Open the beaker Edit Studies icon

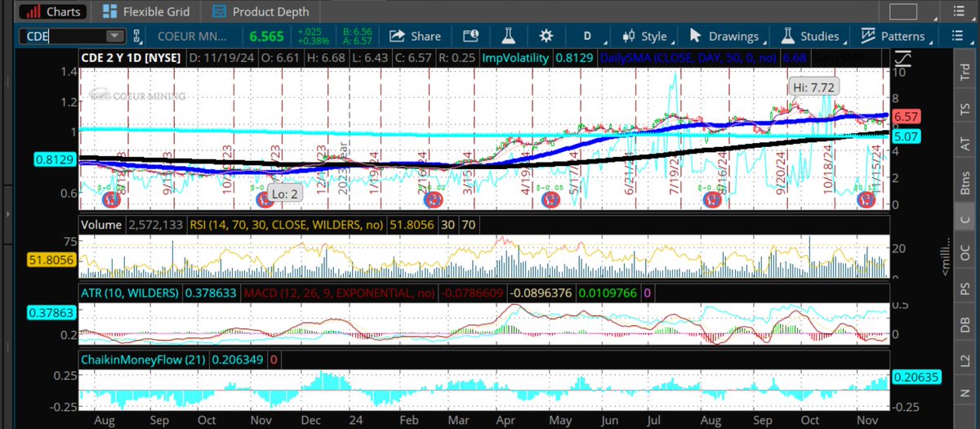[507, 36]
